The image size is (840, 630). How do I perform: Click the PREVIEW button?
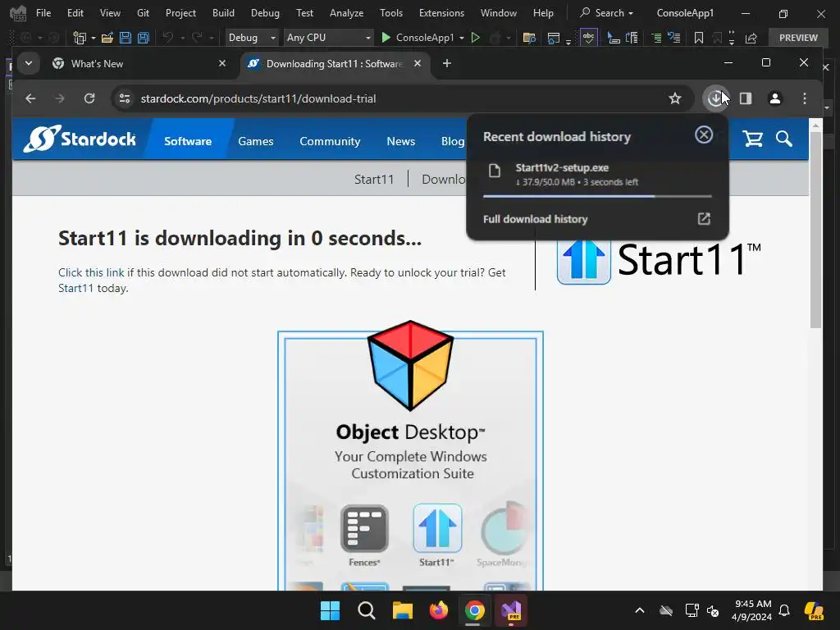798,38
